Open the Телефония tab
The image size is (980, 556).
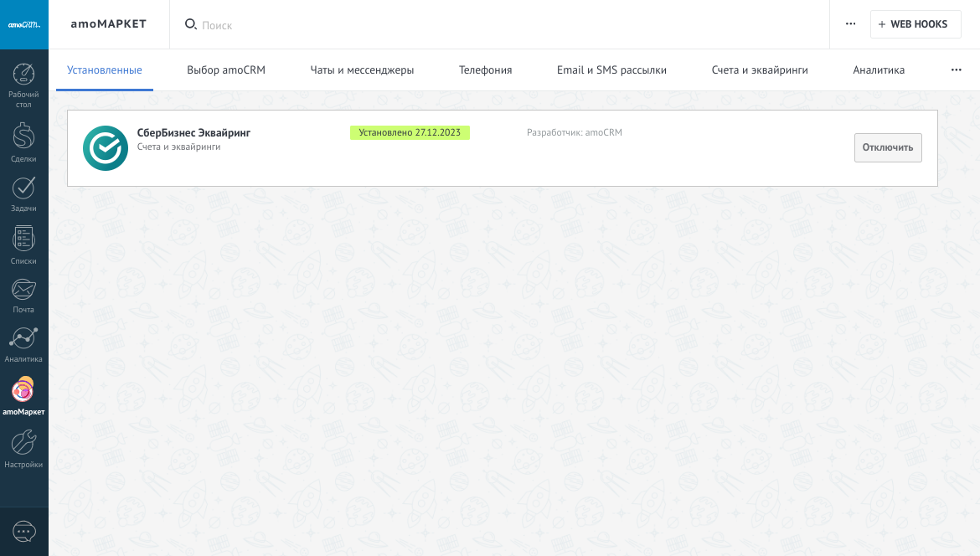click(x=485, y=70)
